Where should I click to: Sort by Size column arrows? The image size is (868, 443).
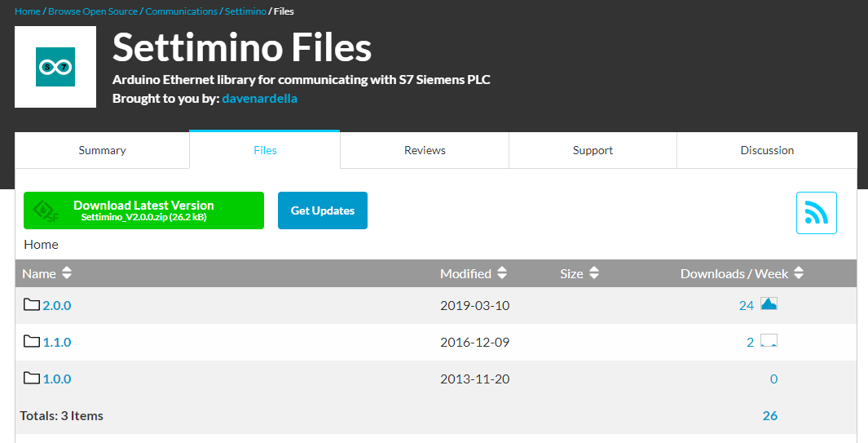[x=593, y=272]
